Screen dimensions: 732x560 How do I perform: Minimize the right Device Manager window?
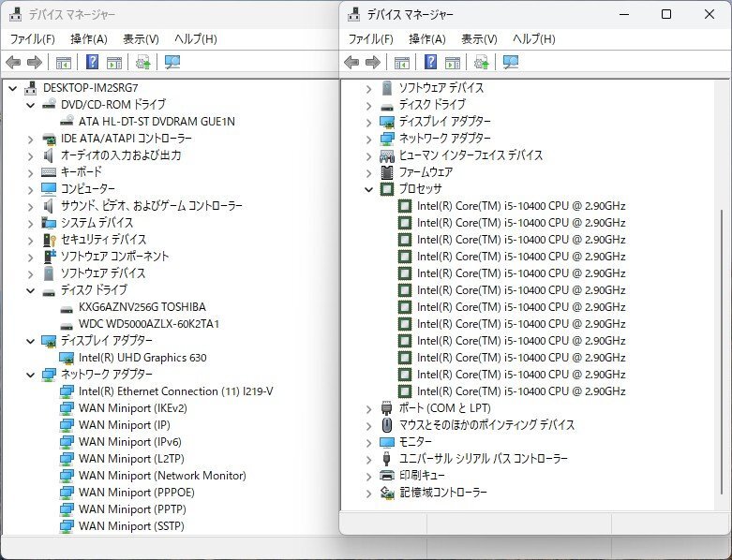pyautogui.click(x=624, y=14)
